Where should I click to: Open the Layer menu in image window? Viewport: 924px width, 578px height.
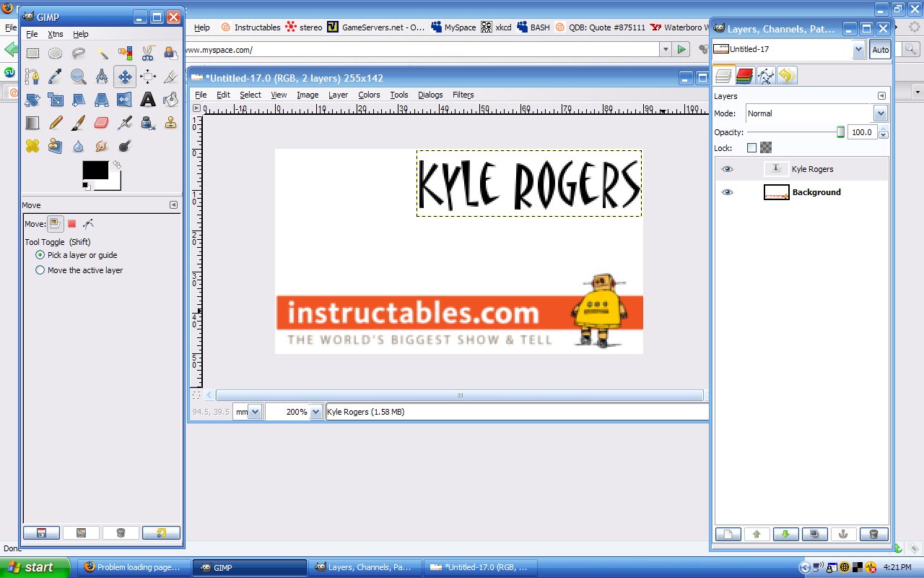pos(338,95)
